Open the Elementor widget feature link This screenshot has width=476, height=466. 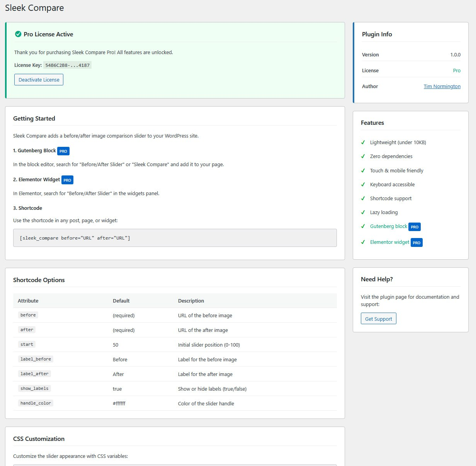[x=389, y=242]
